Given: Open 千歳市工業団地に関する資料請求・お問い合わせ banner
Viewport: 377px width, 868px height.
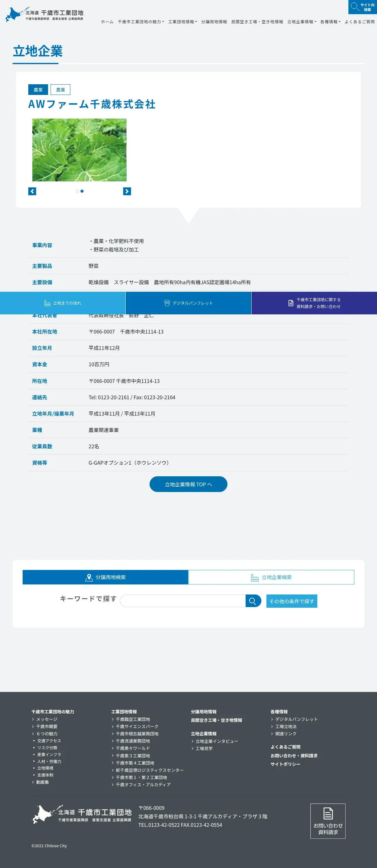Looking at the screenshot, I should click(x=314, y=303).
